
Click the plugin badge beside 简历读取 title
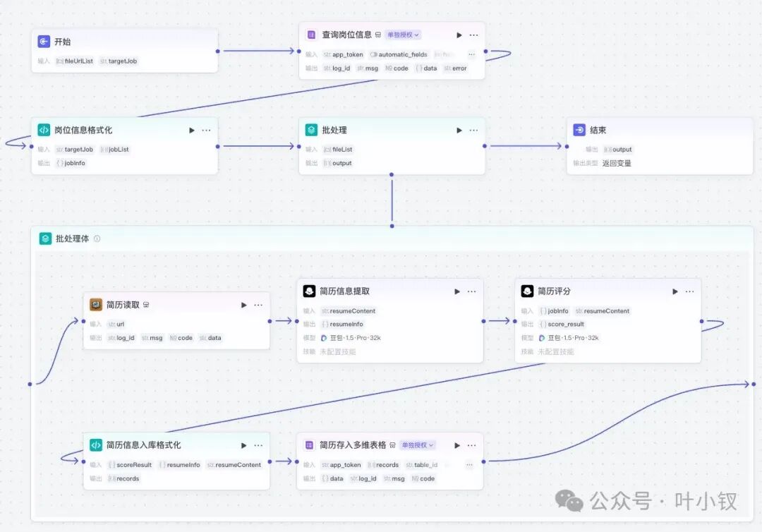146,305
